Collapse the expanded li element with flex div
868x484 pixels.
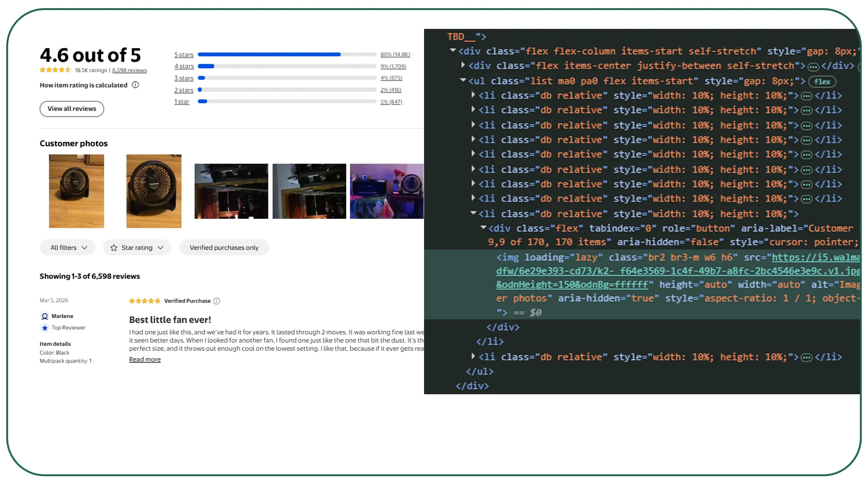tap(473, 213)
